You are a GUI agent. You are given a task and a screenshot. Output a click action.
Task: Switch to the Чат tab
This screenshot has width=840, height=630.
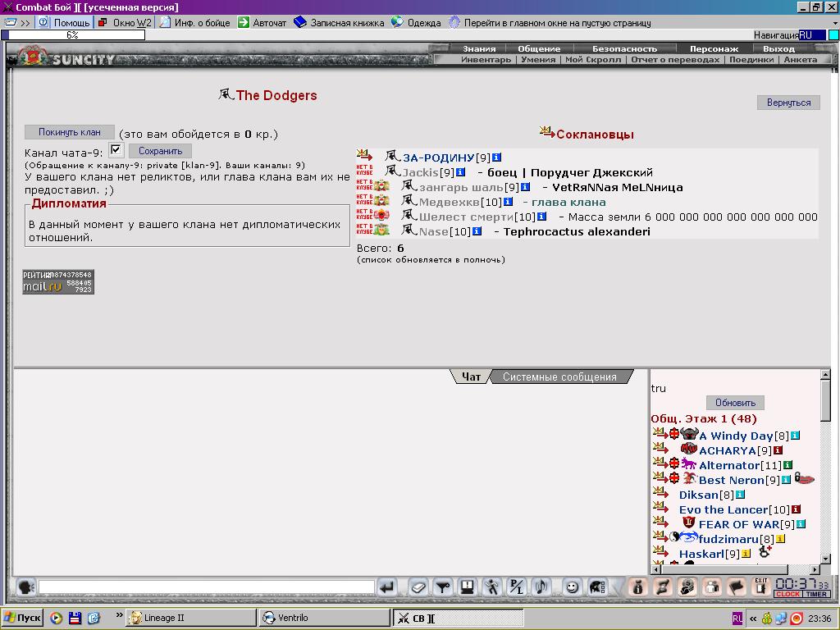[471, 377]
